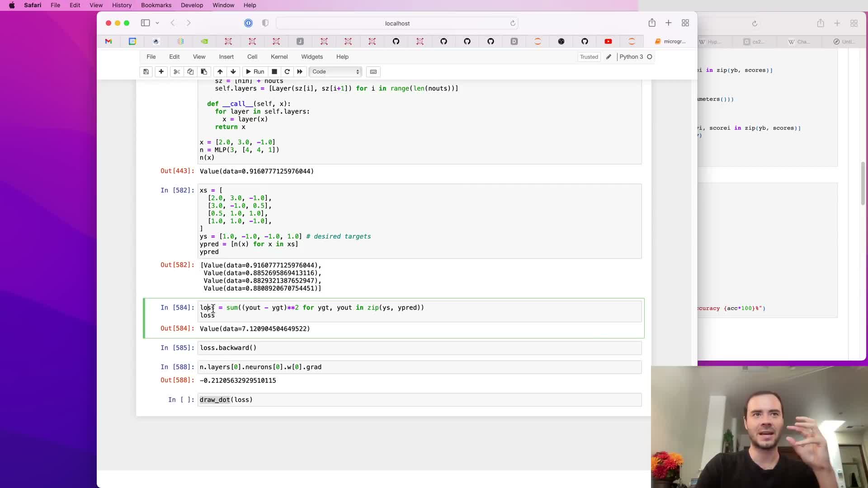
Task: Interrupt the kernel with the stop icon
Action: pyautogui.click(x=274, y=71)
